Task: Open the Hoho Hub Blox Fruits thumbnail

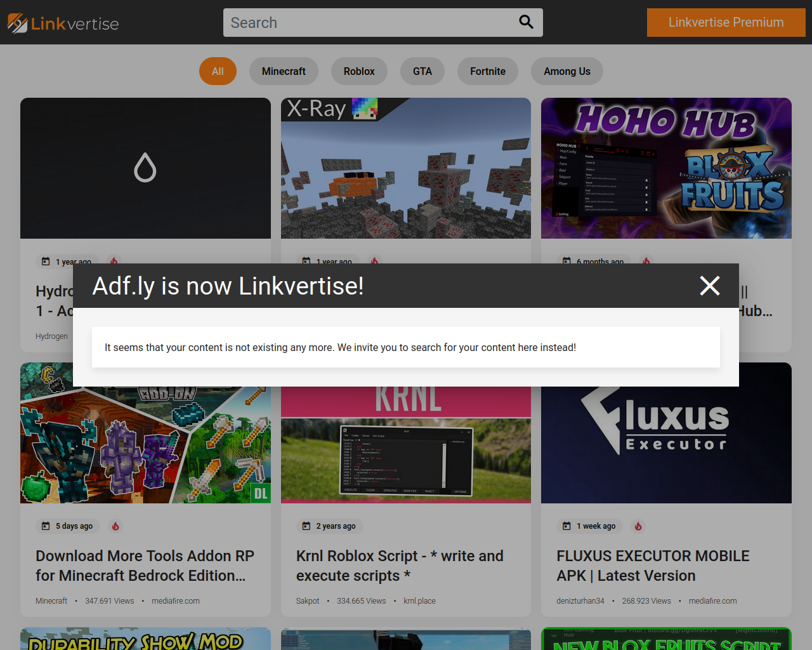Action: tap(666, 168)
